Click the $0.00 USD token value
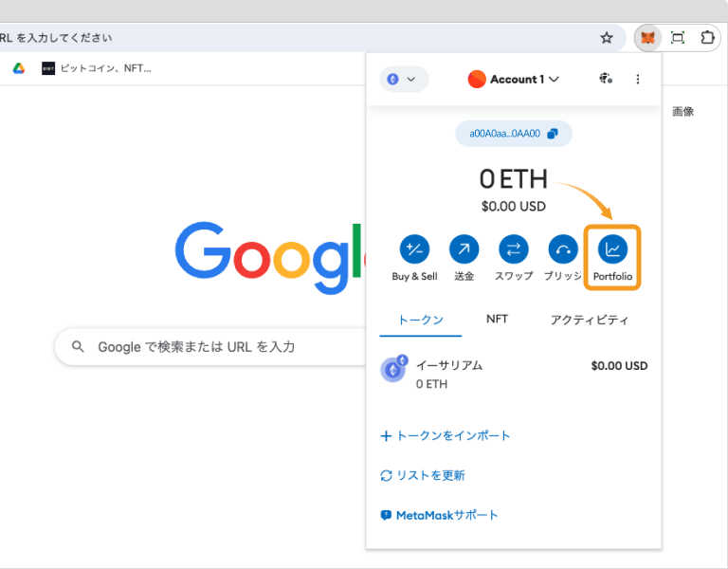 (619, 366)
